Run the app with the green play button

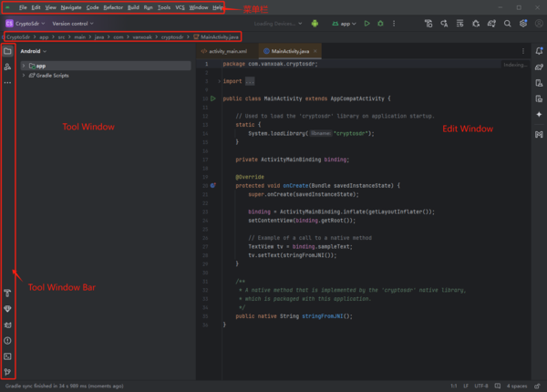[366, 23]
